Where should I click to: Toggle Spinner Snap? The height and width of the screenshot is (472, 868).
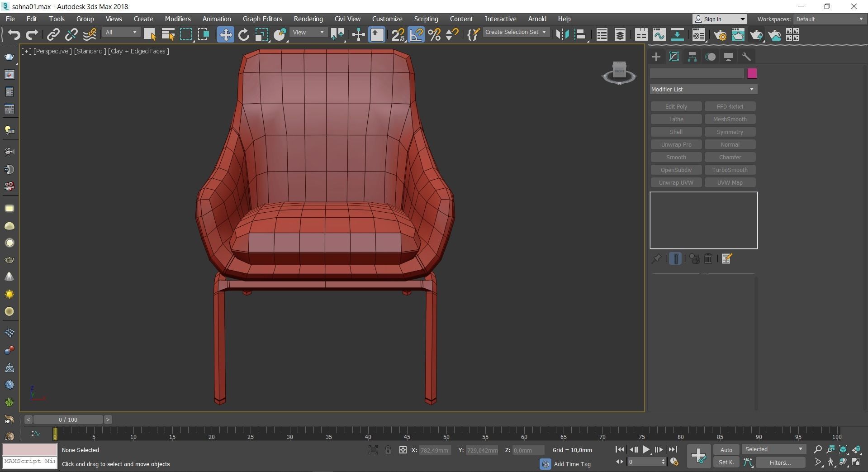pos(452,35)
